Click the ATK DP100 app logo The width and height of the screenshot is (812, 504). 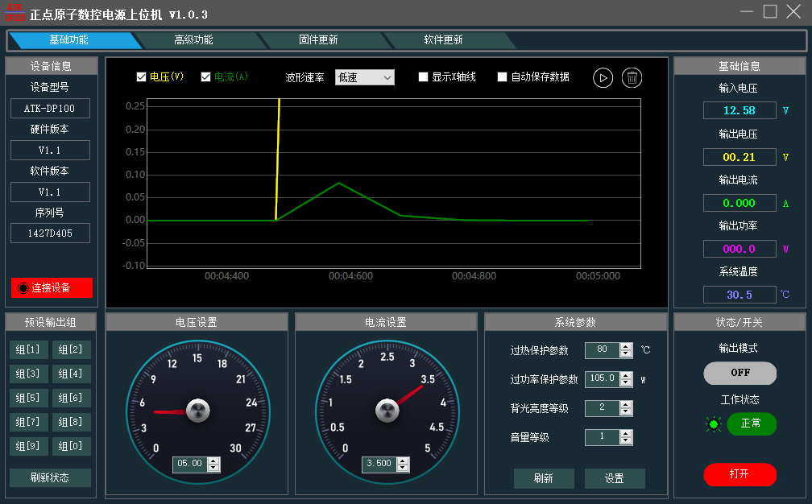(x=15, y=12)
